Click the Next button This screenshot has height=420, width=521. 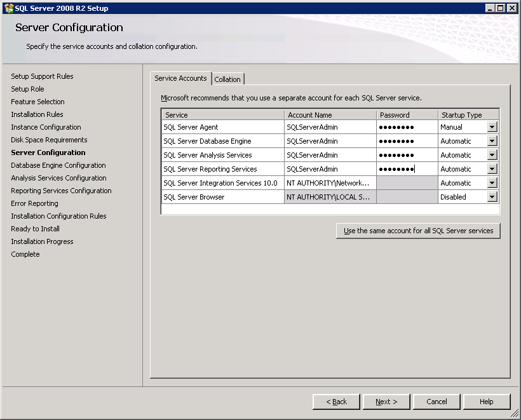pos(386,402)
